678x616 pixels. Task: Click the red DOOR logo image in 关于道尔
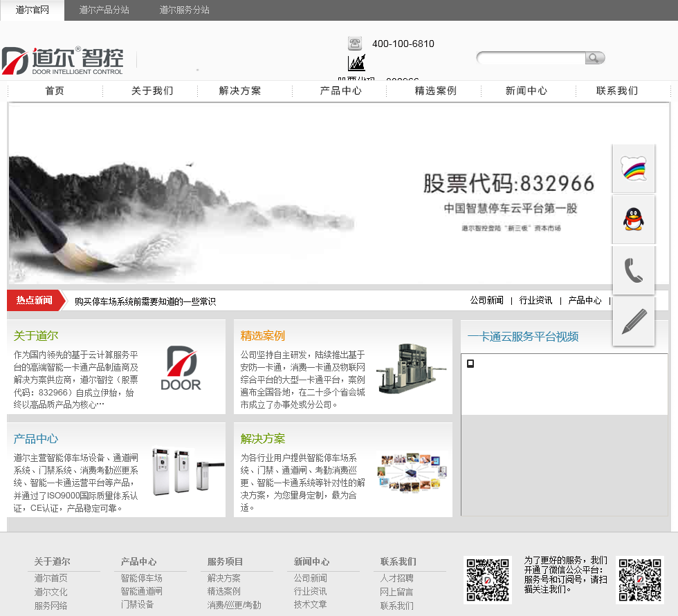click(x=181, y=368)
